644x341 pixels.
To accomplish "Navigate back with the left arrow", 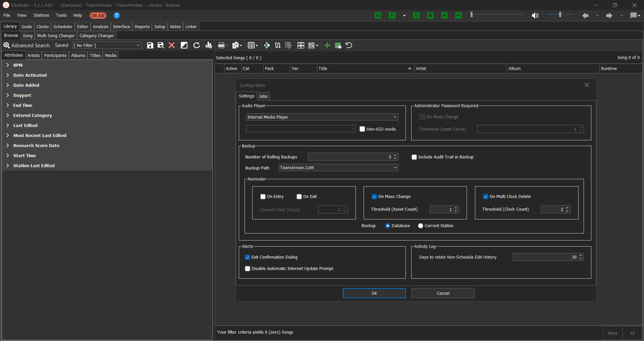I will pyautogui.click(x=585, y=15).
